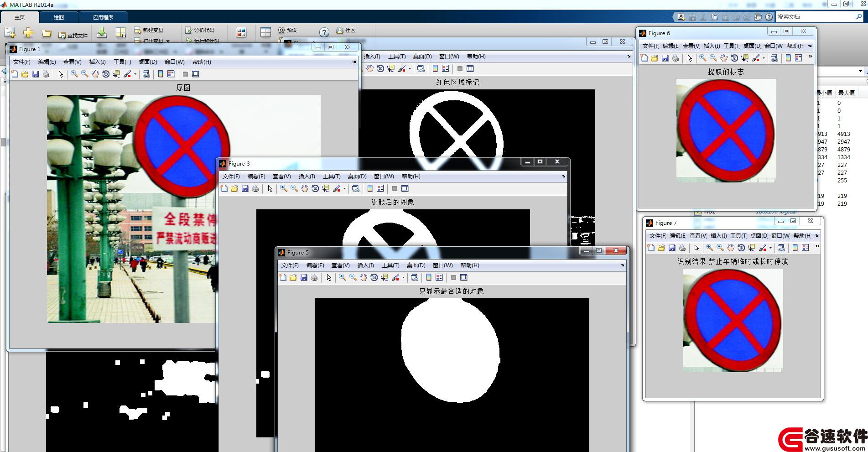This screenshot has width=868, height=452.
Task: Save figure icon in Figure 1 toolbar
Action: point(36,74)
